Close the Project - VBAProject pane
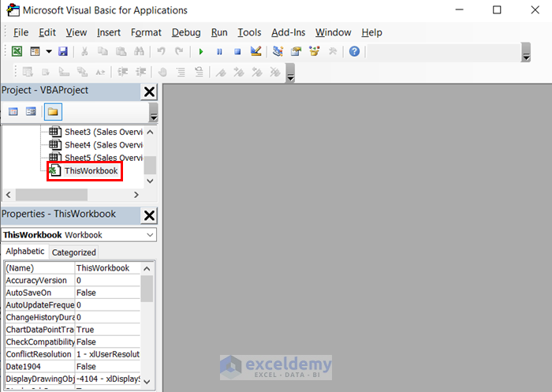The width and height of the screenshot is (552, 392). click(149, 92)
